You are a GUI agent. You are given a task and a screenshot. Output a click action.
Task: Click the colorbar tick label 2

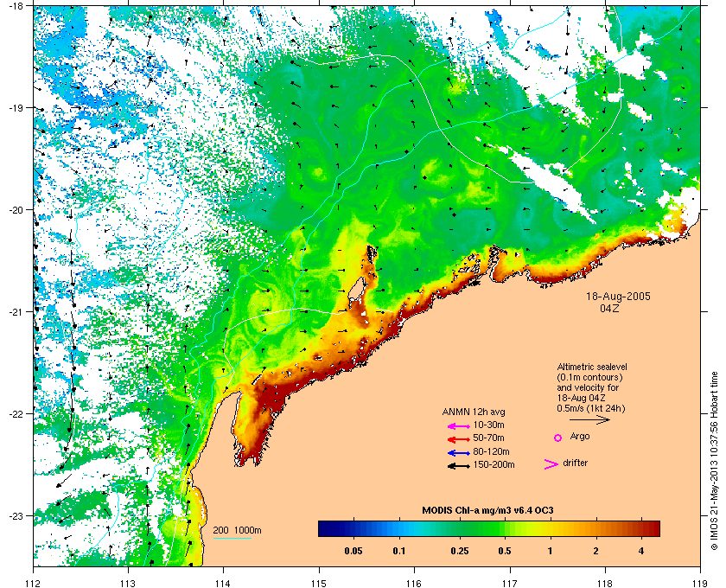pyautogui.click(x=595, y=552)
